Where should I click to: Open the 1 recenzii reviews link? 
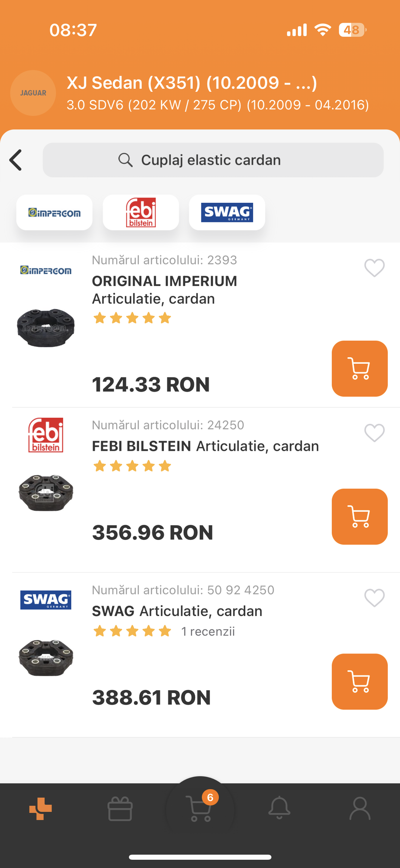pos(208,631)
